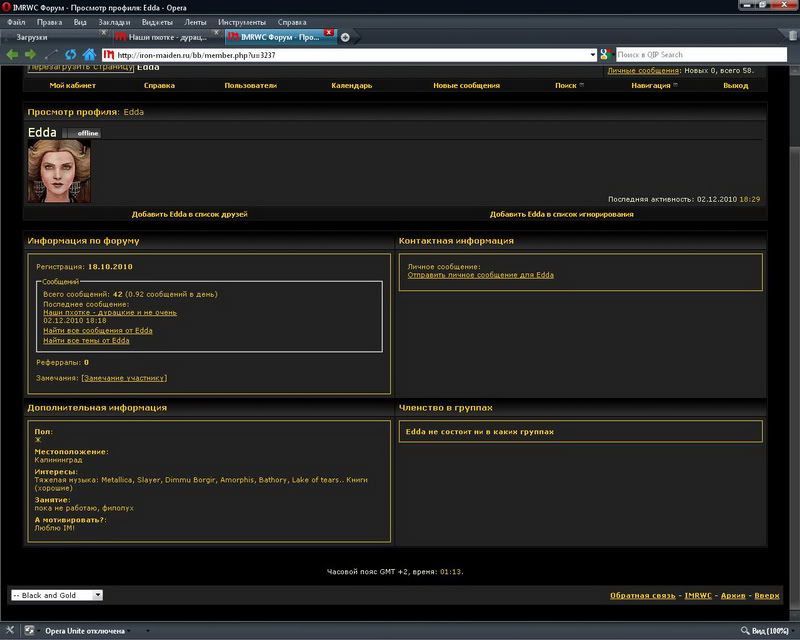Open the Справка menu in menu bar
This screenshot has width=800, height=640.
point(292,22)
